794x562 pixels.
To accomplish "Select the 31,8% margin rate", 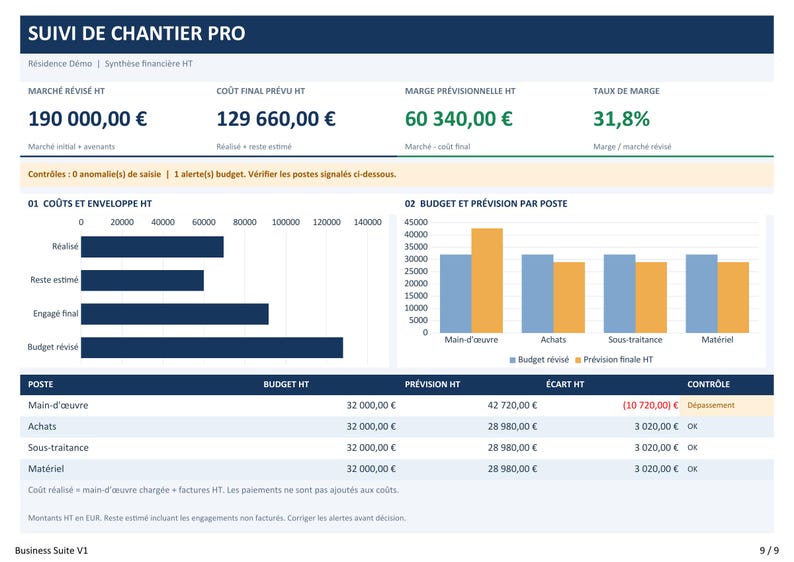I will pyautogui.click(x=621, y=119).
